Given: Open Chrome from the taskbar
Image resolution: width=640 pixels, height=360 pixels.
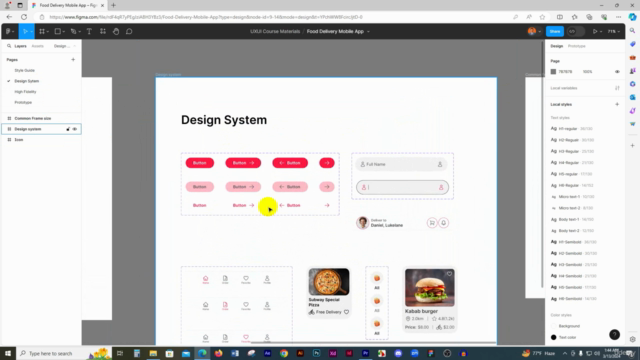Looking at the screenshot, I should [x=284, y=353].
